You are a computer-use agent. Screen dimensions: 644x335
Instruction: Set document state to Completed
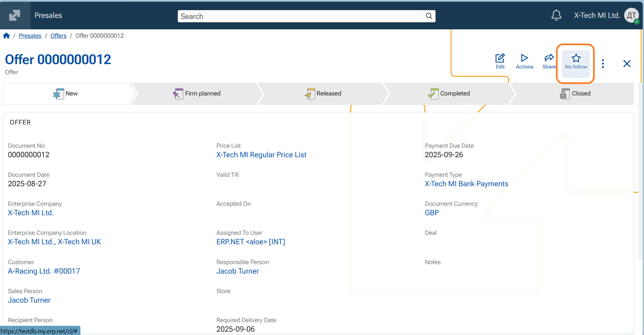tap(449, 94)
